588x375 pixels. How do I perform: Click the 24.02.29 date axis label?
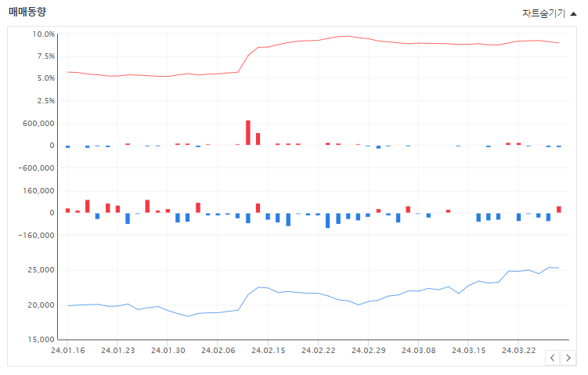[369, 350]
